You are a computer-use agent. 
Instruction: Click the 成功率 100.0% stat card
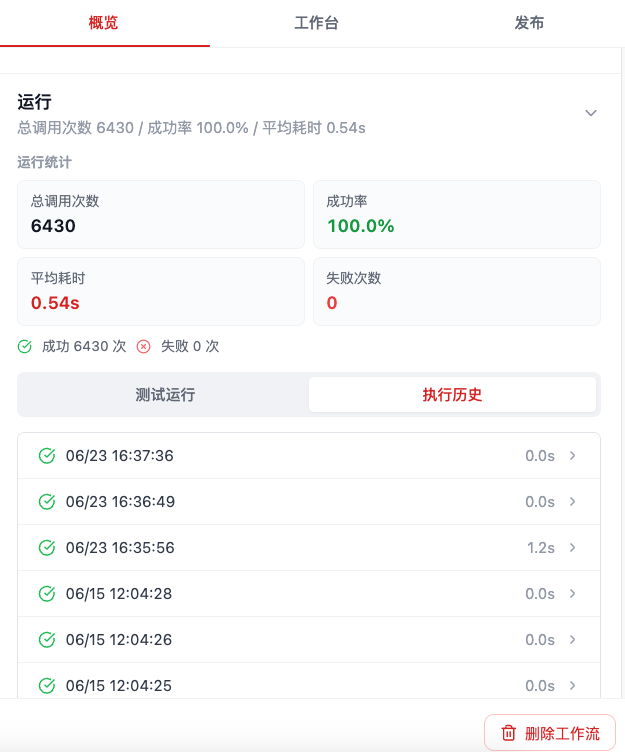(x=457, y=214)
